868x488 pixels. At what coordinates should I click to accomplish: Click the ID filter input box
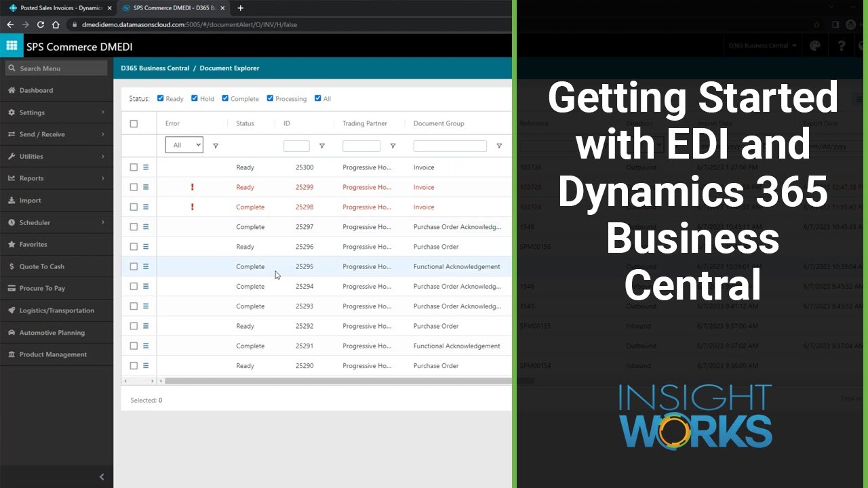(296, 146)
